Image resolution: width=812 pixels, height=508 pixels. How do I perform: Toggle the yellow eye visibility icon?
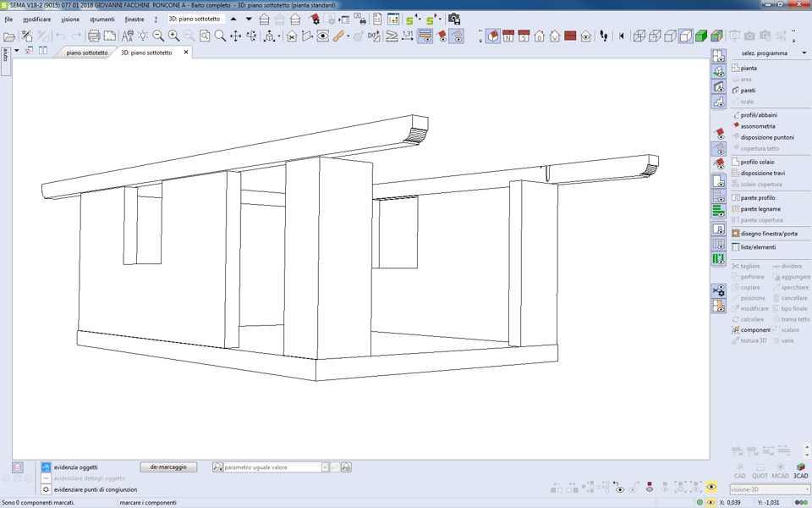point(711,488)
